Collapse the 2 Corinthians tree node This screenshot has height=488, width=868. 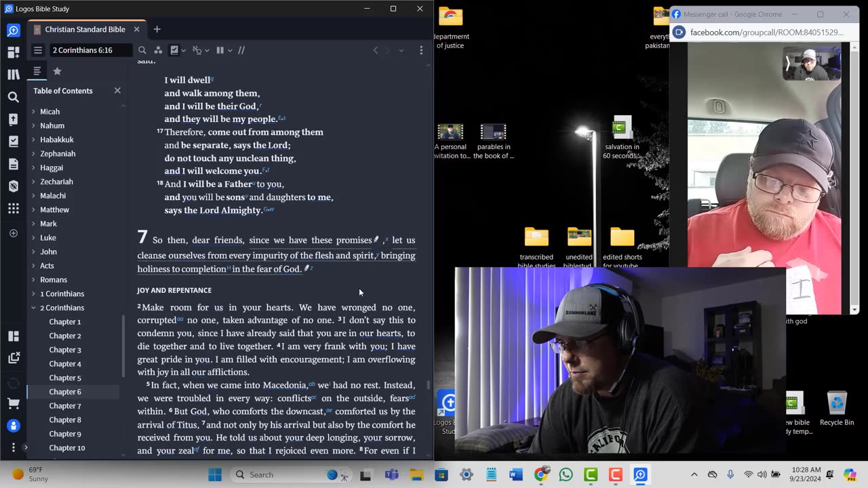(x=33, y=308)
